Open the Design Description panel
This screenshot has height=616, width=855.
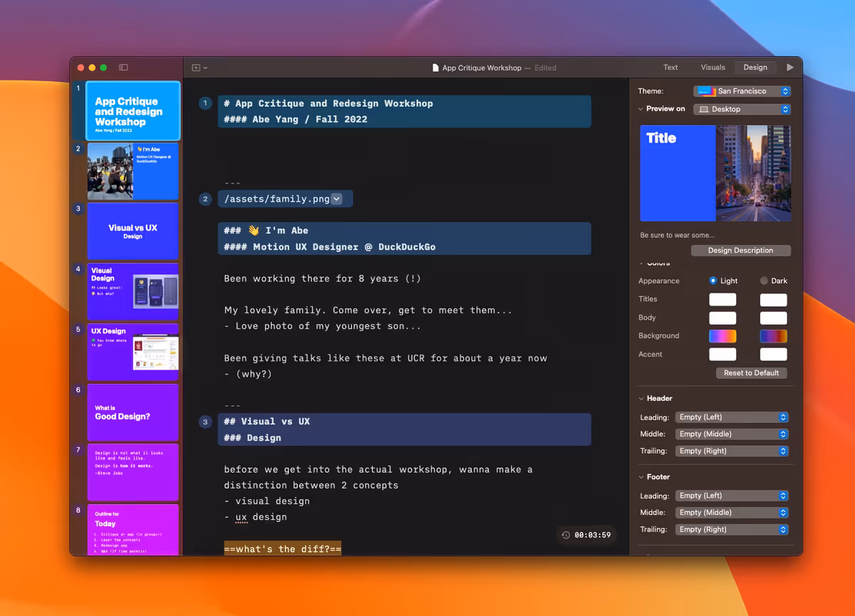[740, 250]
